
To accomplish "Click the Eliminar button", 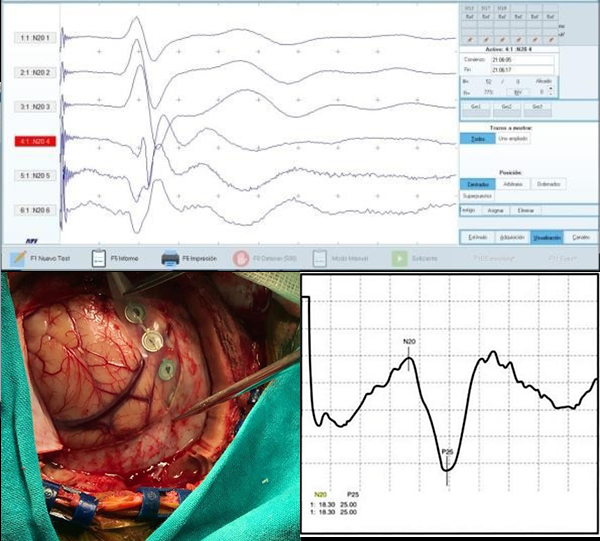I will (x=525, y=211).
